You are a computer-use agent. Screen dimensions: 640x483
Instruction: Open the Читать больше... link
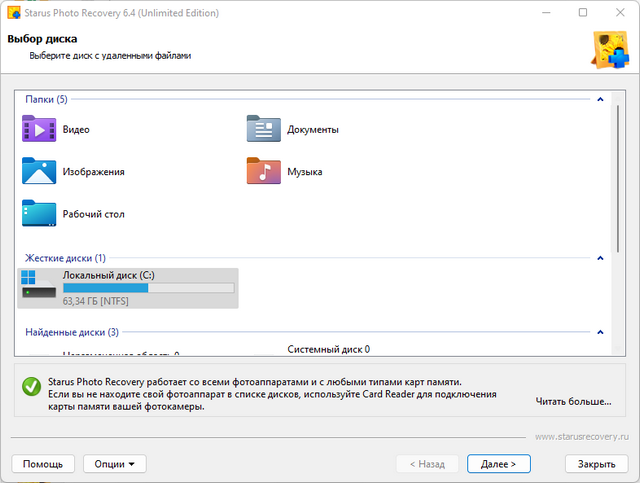[x=573, y=401]
